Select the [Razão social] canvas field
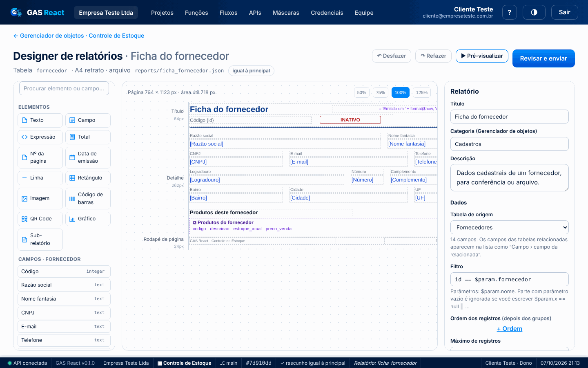588x368 pixels. pos(285,144)
